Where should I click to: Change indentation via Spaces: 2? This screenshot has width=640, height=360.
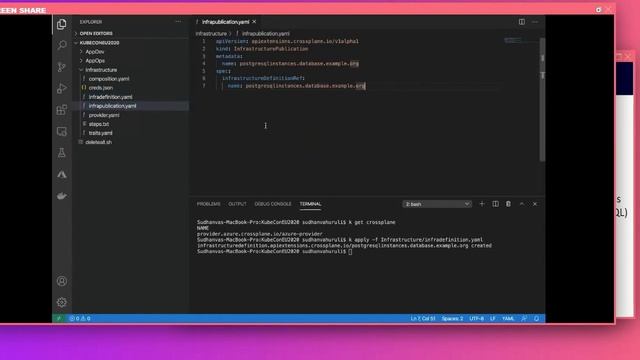(452, 318)
